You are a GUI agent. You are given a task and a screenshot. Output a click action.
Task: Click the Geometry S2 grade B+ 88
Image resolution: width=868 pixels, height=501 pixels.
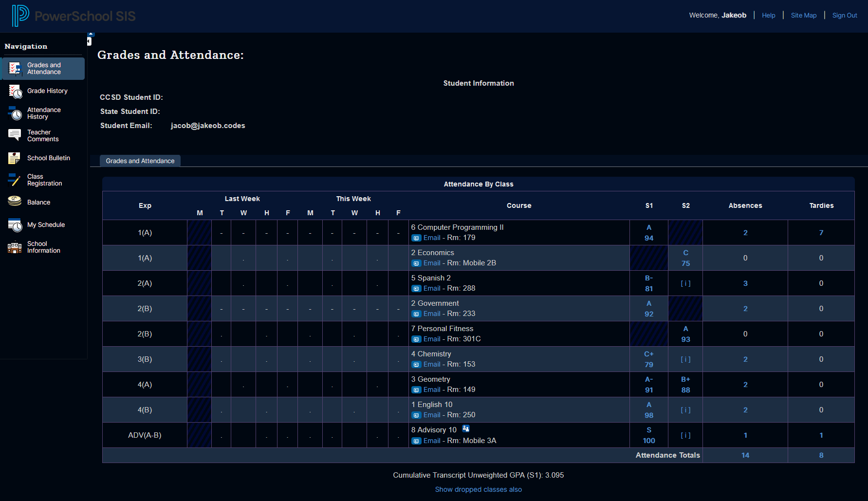click(x=685, y=385)
